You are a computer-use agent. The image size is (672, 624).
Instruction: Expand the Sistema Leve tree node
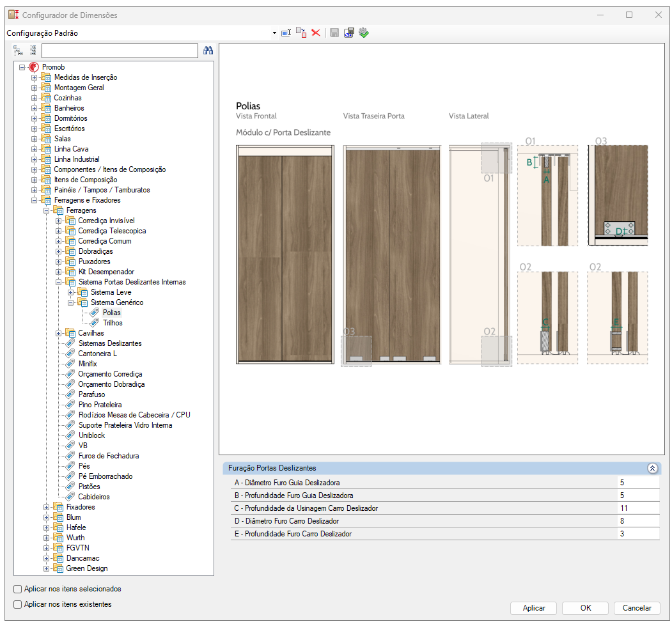[71, 293]
